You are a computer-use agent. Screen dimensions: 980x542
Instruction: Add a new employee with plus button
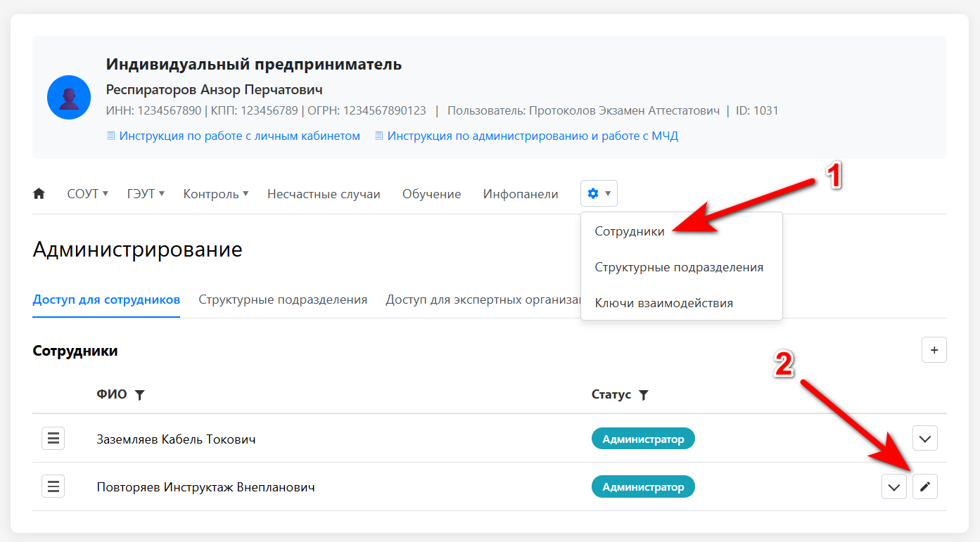pyautogui.click(x=934, y=350)
